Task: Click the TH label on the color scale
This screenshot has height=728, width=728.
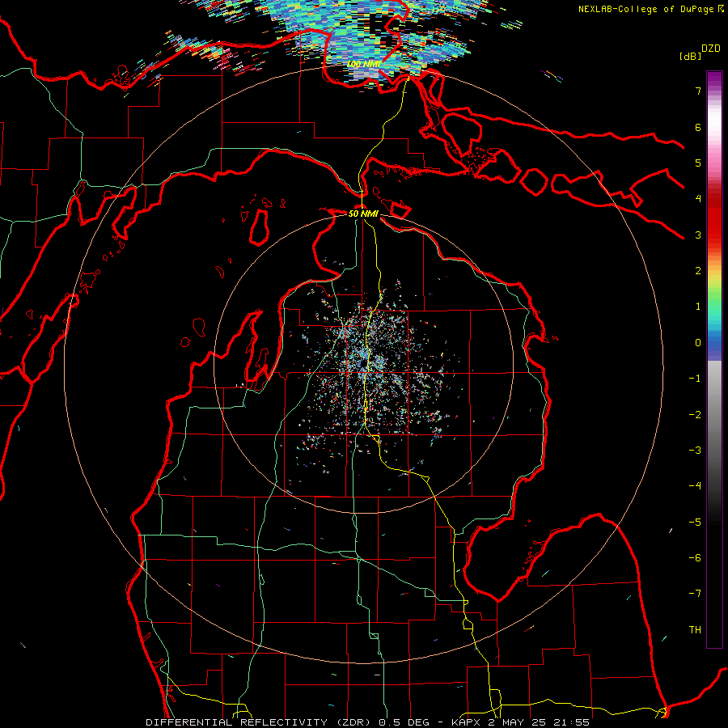Action: (695, 630)
